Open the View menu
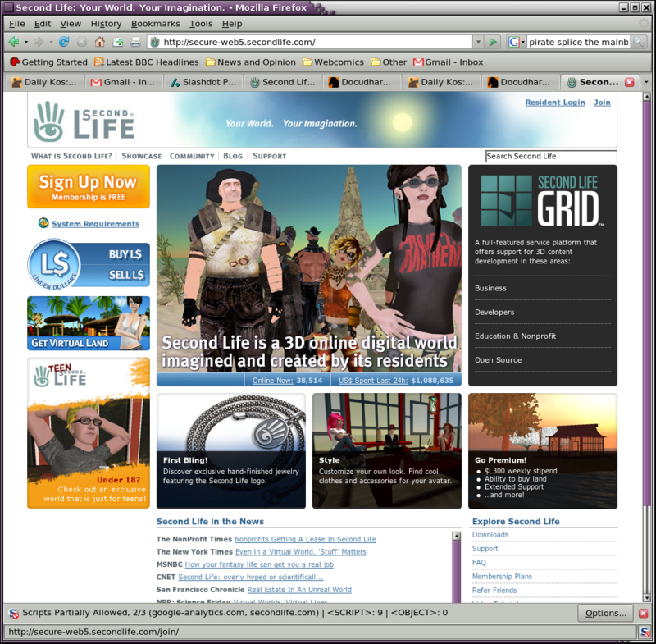 point(71,24)
